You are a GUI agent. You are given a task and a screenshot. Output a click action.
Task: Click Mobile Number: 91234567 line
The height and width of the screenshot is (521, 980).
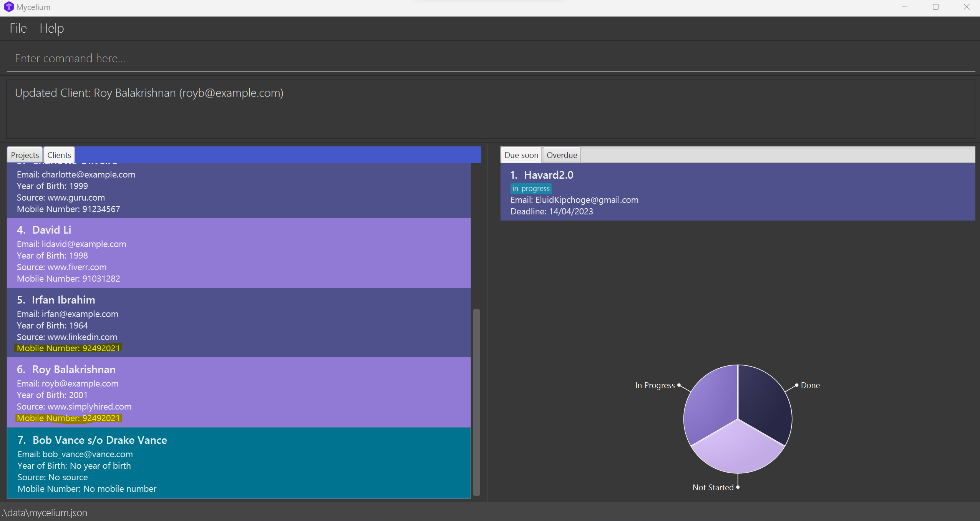[x=68, y=209]
